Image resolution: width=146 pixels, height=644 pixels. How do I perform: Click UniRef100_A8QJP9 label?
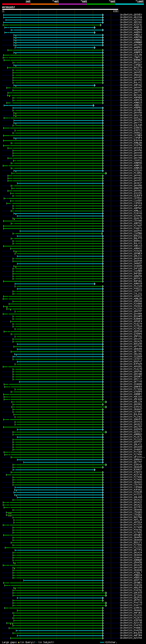click(131, 588)
